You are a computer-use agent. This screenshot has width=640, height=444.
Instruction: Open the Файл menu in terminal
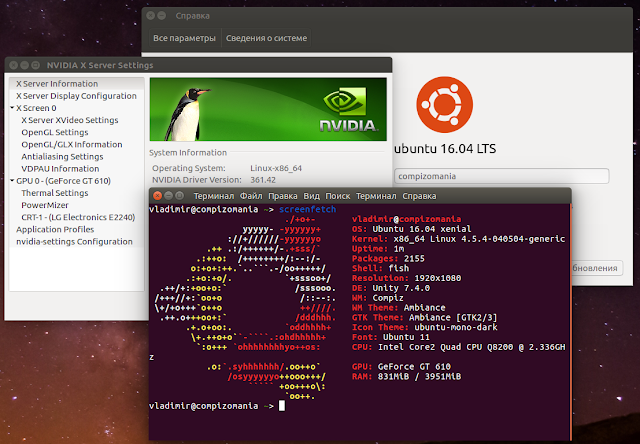tap(251, 196)
